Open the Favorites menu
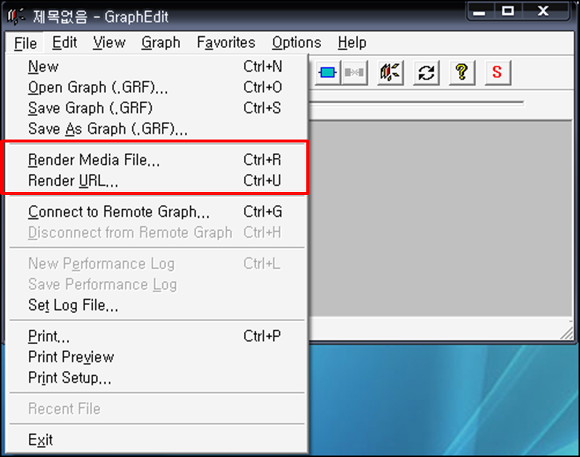580x457 pixels. click(226, 43)
